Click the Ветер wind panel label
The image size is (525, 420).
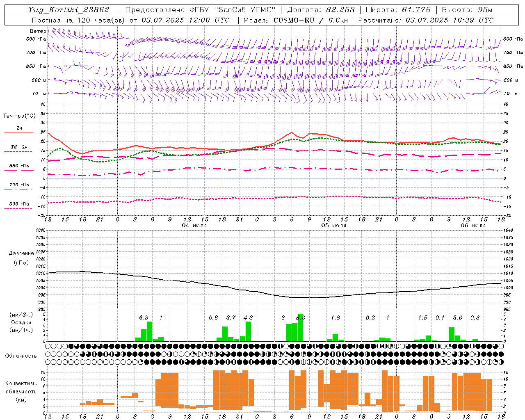pos(38,31)
